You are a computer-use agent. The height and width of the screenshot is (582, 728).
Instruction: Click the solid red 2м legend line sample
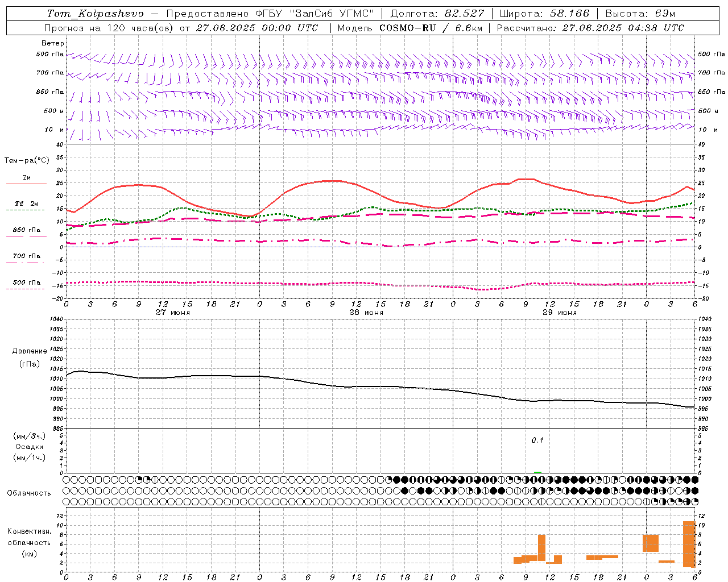pyautogui.click(x=26, y=184)
